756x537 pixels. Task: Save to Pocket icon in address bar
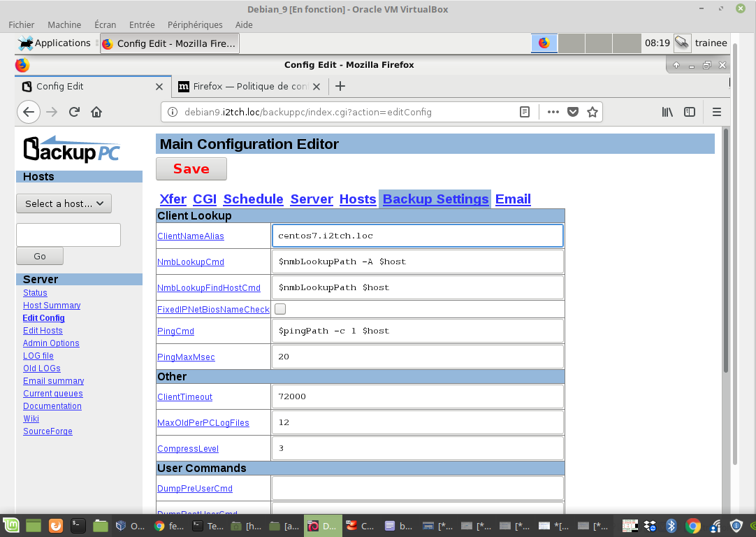click(573, 112)
